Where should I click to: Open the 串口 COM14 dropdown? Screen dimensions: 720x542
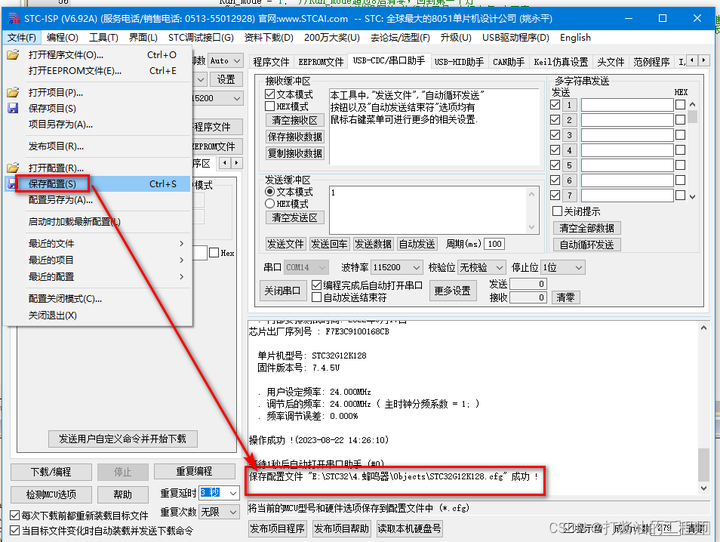click(x=306, y=267)
